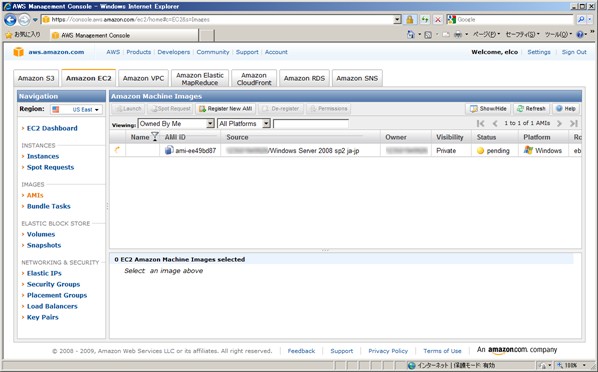Go to the next page of AMIs
The width and height of the screenshot is (598, 372).
click(x=559, y=123)
